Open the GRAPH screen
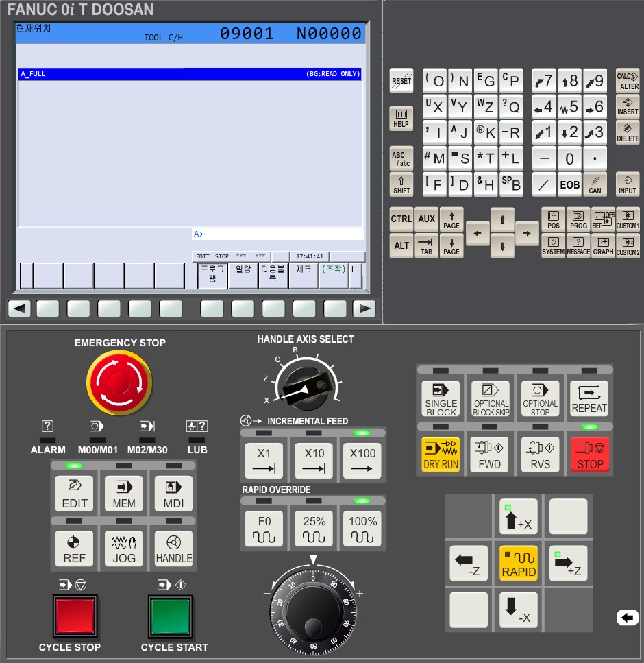This screenshot has height=663, width=644. point(603,245)
